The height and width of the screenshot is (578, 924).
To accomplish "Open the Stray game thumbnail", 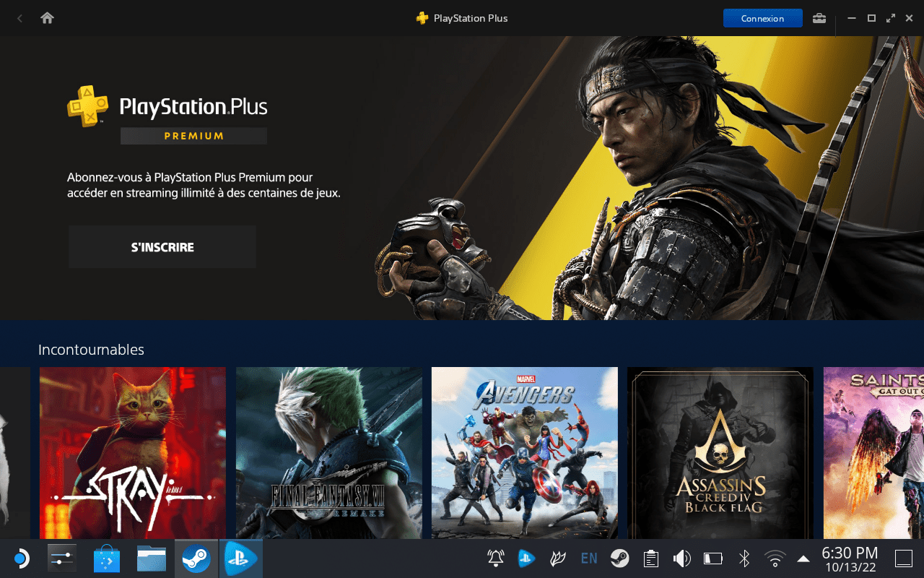I will point(133,453).
